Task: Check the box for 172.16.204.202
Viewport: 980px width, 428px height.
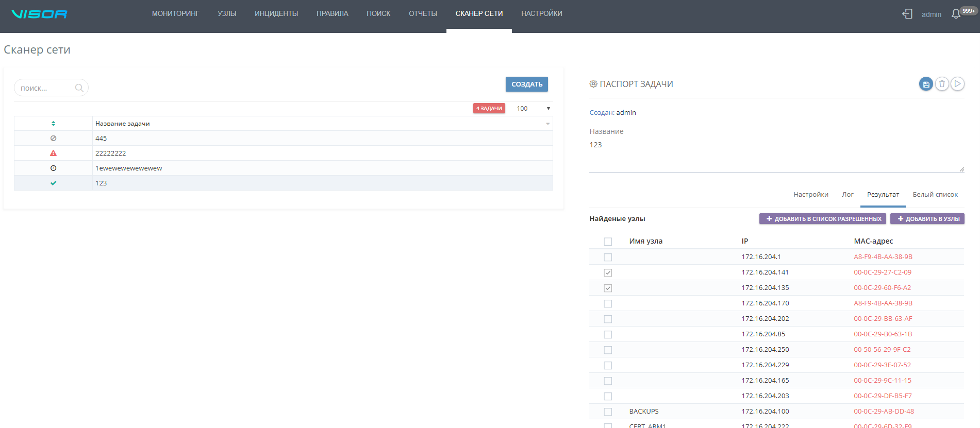Action: (x=608, y=319)
